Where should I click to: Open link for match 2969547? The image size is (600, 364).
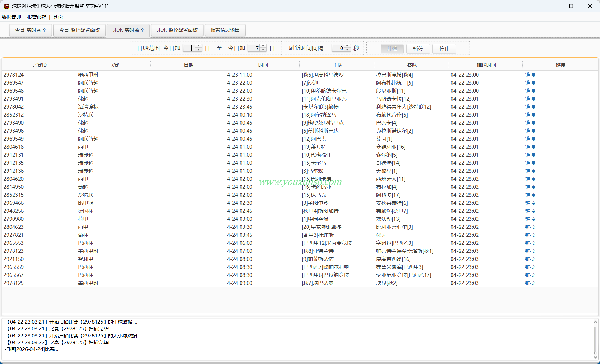(530, 83)
